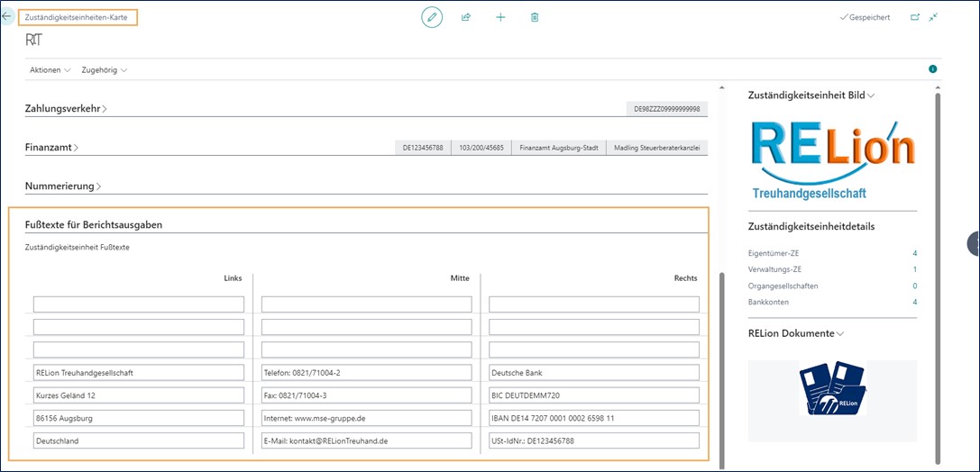Click the back arrow icon
980x472 pixels.
point(7,17)
